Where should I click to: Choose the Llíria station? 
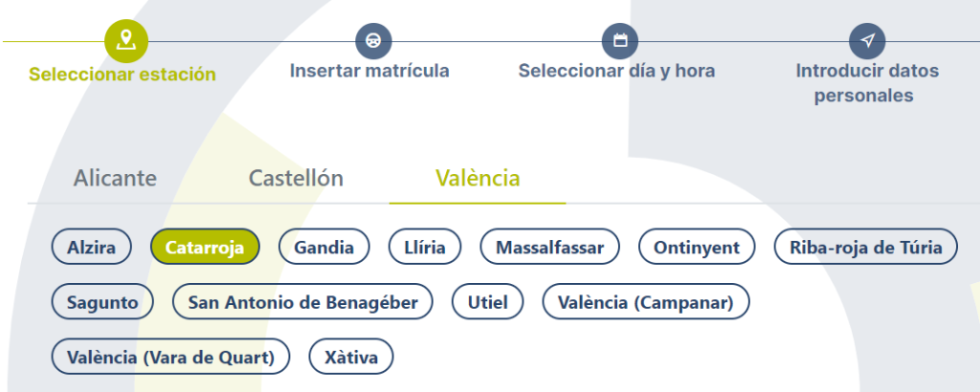tap(425, 248)
